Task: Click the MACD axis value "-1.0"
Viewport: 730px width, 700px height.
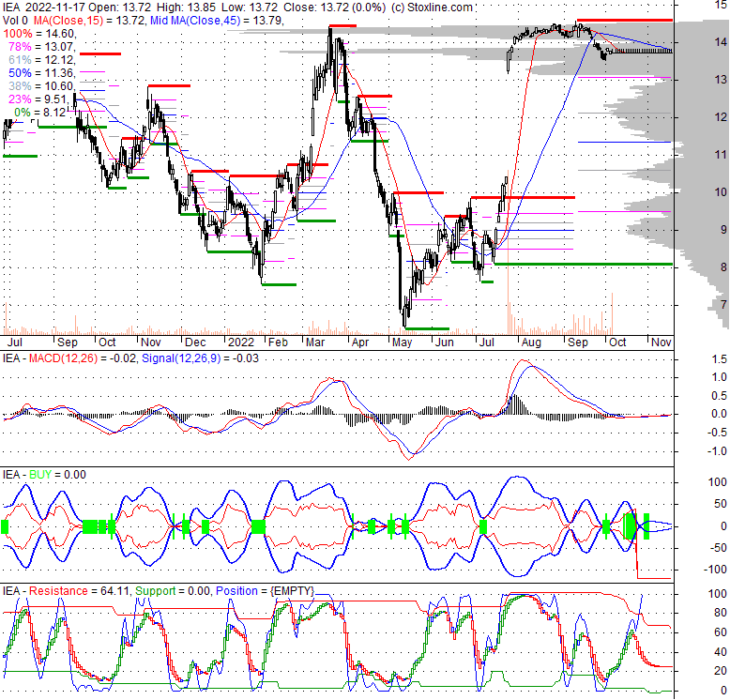Action: tap(718, 451)
